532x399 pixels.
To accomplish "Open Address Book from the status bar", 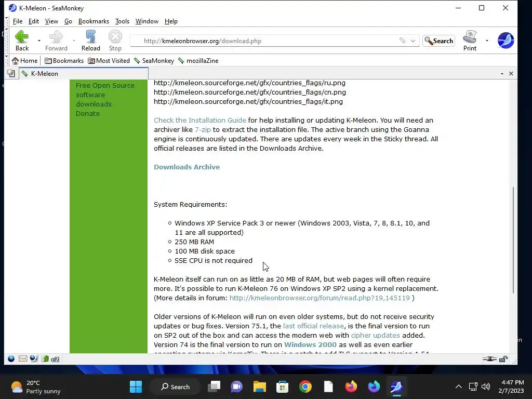I will [x=45, y=358].
